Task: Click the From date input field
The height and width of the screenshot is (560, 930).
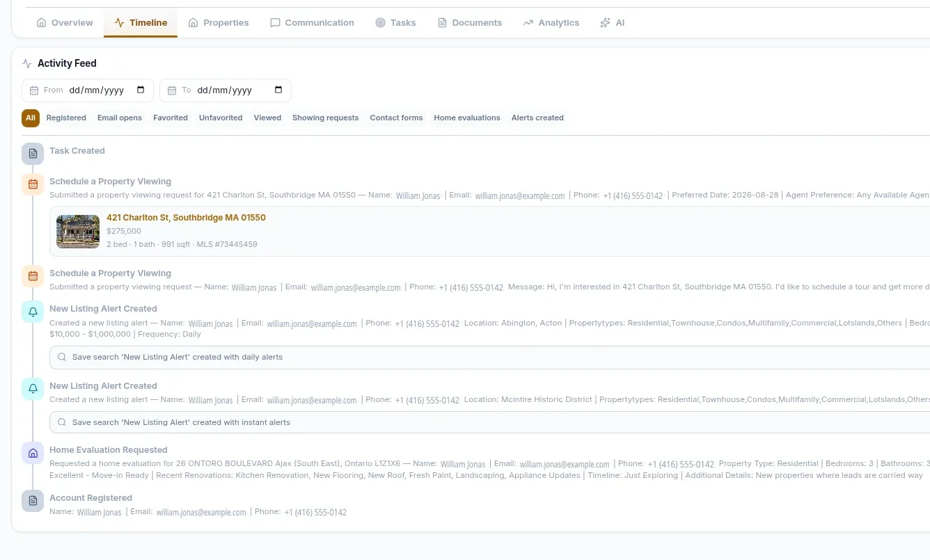Action: pyautogui.click(x=88, y=90)
